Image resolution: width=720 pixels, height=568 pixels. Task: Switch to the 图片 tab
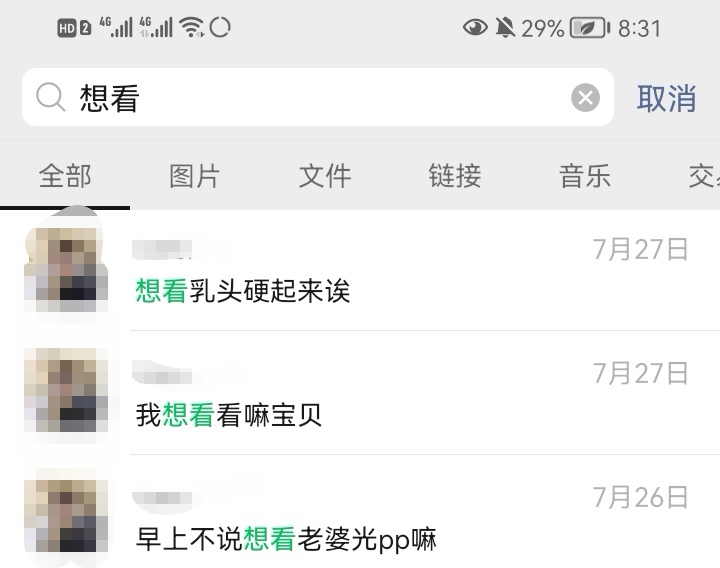pyautogui.click(x=195, y=176)
